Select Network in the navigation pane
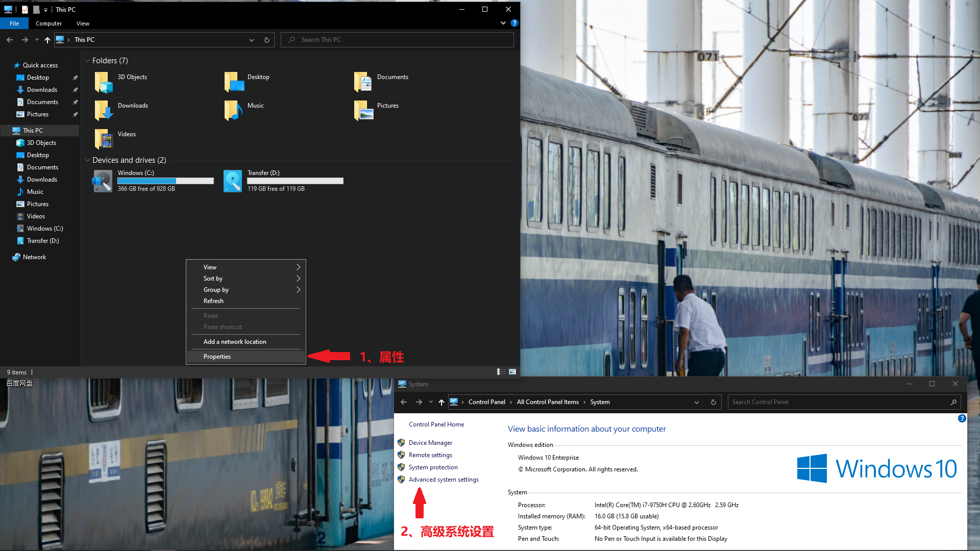Screen dimensions: 980x551 pos(34,257)
